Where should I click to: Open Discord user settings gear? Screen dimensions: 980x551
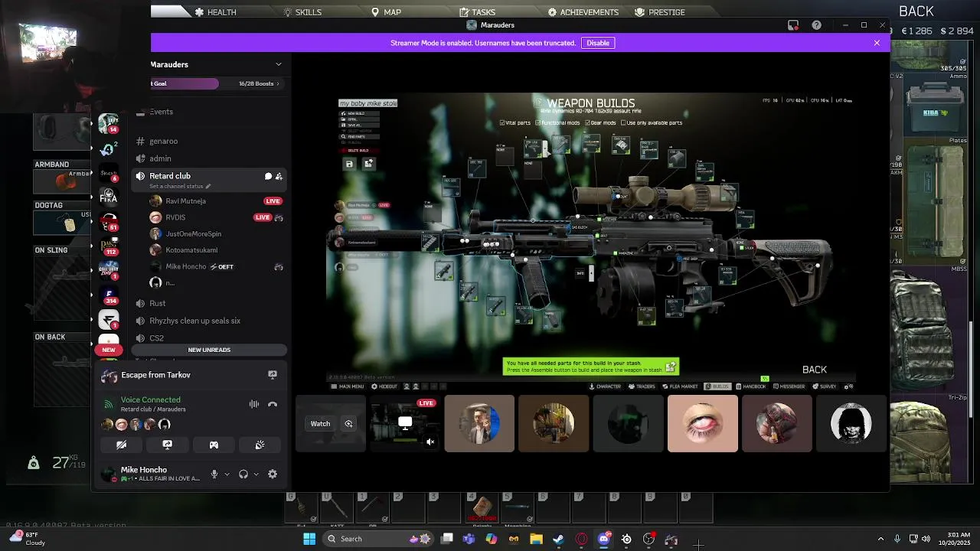pyautogui.click(x=273, y=474)
